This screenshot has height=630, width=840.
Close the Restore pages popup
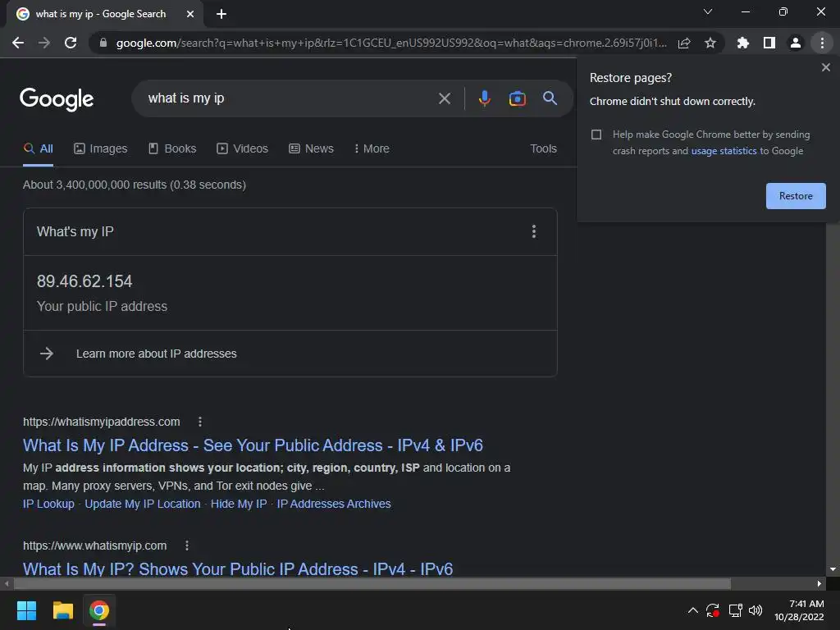coord(825,67)
